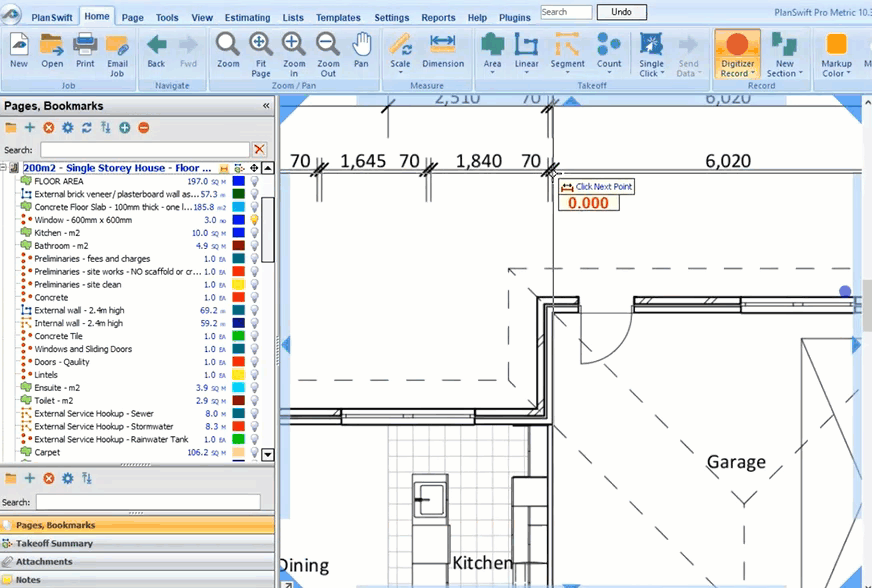Toggle Concrete Tile visibility bulb
872x588 pixels.
pos(254,336)
